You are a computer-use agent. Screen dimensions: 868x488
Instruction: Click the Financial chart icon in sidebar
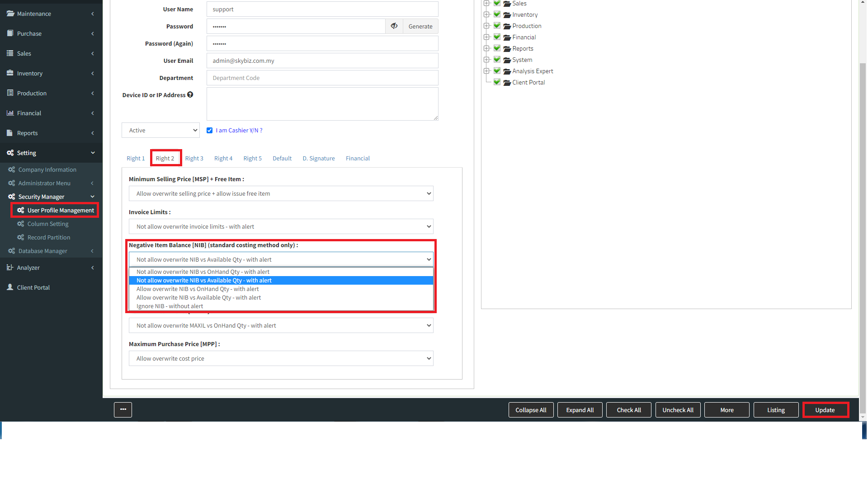10,113
